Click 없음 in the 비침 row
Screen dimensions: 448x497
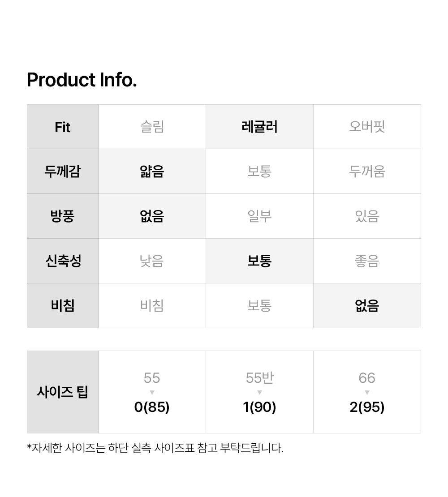367,306
